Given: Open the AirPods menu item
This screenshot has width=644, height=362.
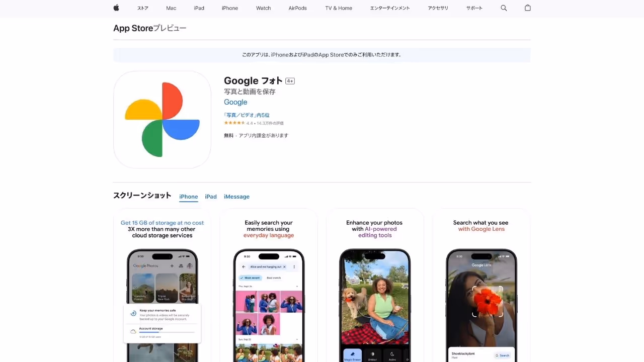Looking at the screenshot, I should pyautogui.click(x=298, y=8).
